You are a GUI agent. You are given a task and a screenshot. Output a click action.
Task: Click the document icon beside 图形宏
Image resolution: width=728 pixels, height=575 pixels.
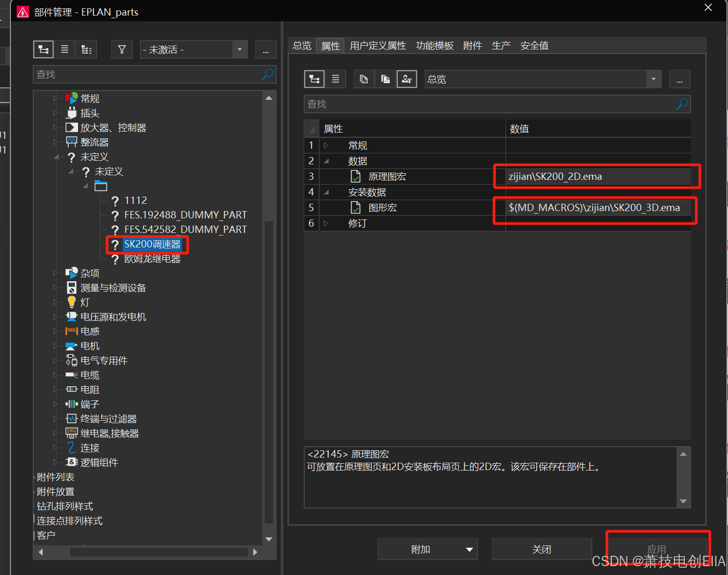[x=356, y=208]
